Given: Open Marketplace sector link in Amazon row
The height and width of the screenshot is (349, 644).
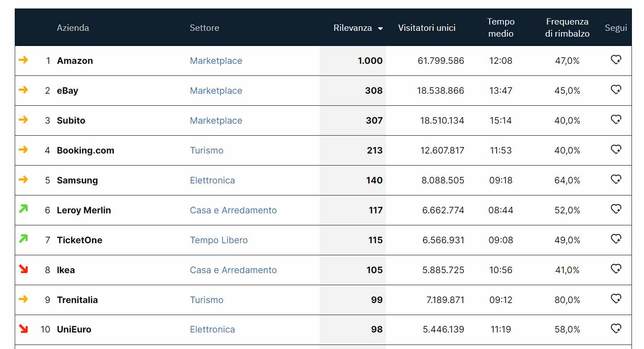Looking at the screenshot, I should pyautogui.click(x=216, y=61).
